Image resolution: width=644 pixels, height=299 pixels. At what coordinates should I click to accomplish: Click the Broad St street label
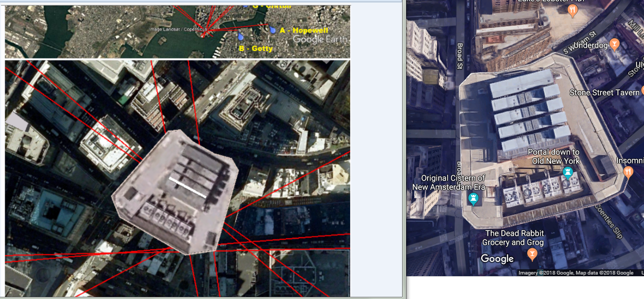pyautogui.click(x=460, y=55)
